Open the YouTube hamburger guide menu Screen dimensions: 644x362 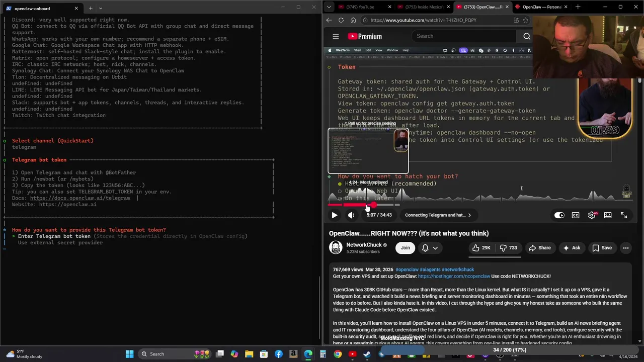[x=336, y=36]
